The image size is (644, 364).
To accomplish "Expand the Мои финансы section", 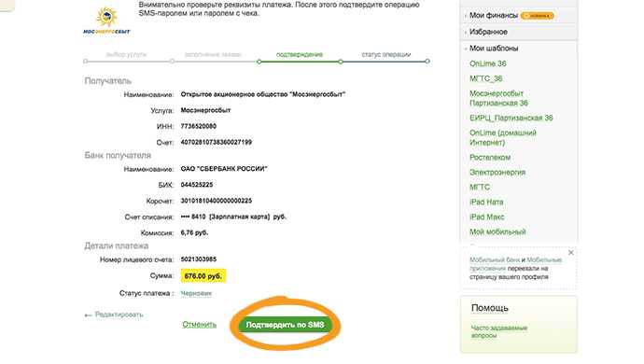I will coord(493,15).
